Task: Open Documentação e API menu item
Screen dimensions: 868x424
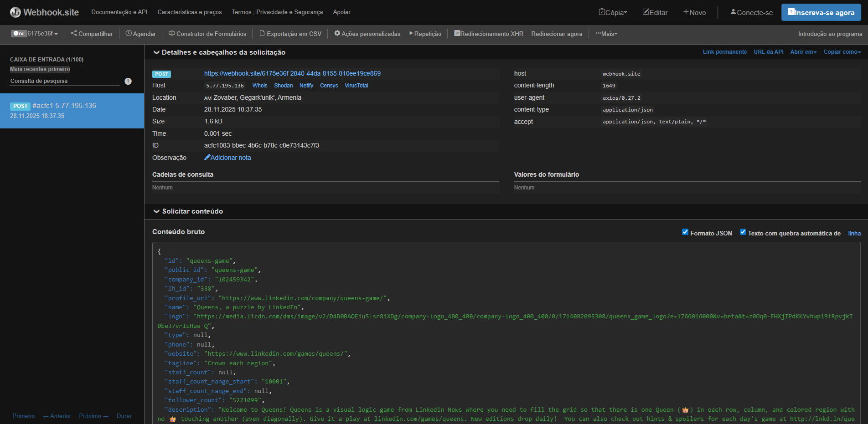Action: coord(119,12)
